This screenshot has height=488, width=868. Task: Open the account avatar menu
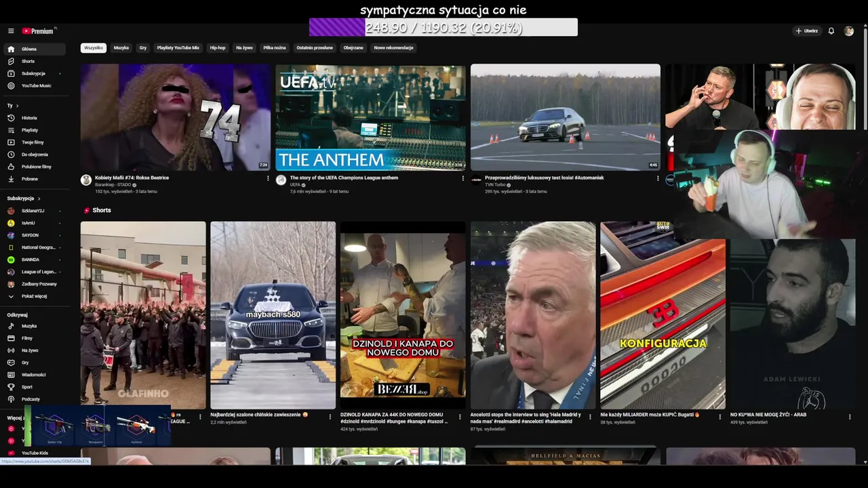(849, 31)
